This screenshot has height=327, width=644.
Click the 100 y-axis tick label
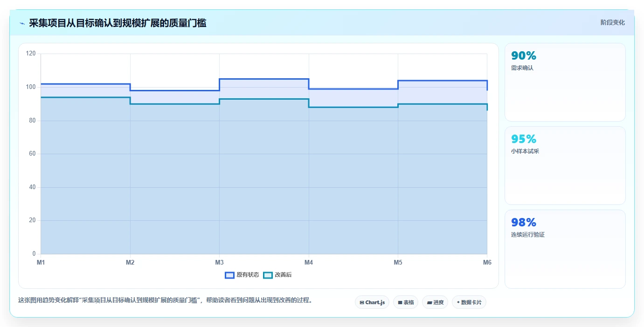(x=31, y=87)
